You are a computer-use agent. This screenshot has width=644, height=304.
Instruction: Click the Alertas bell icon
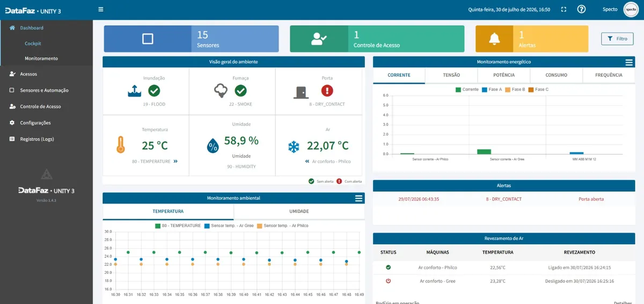tap(494, 39)
